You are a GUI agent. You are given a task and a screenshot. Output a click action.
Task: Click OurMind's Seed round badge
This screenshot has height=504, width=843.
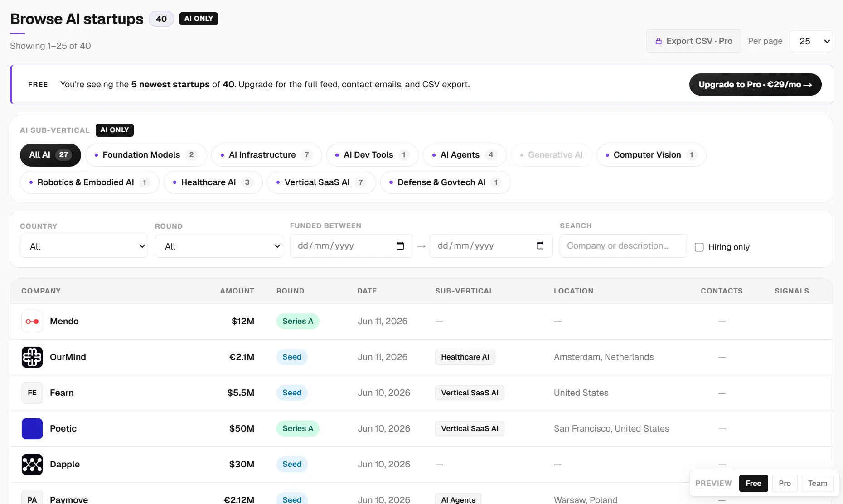coord(292,357)
